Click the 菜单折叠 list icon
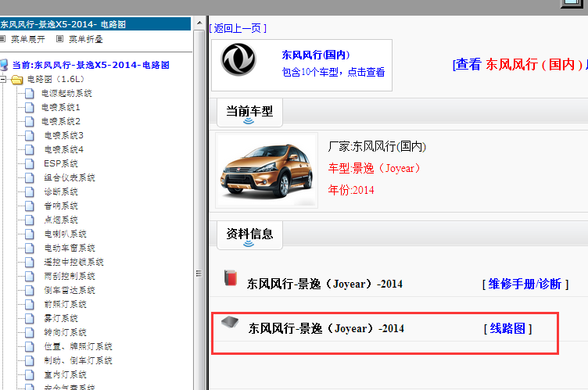Image resolution: width=588 pixels, height=390 pixels. tap(59, 38)
